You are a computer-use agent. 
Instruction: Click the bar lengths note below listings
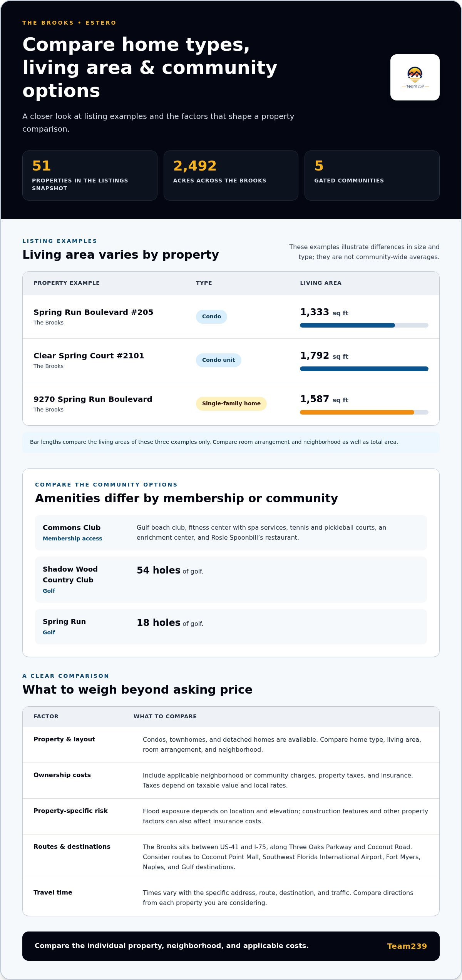click(231, 442)
